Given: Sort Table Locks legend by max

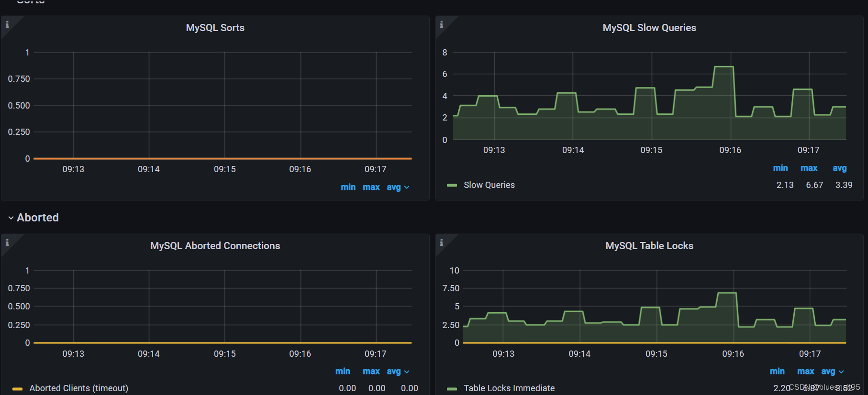Looking at the screenshot, I should click(x=805, y=371).
